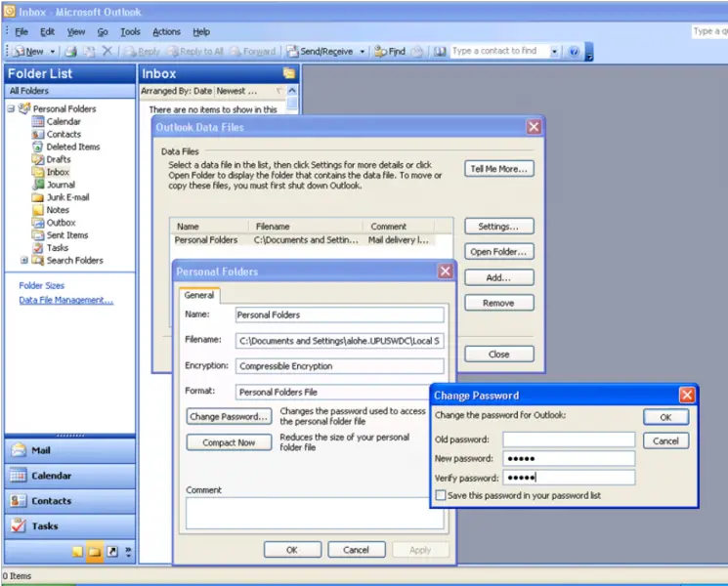Open the File menu
This screenshot has width=728, height=586.
coord(21,32)
